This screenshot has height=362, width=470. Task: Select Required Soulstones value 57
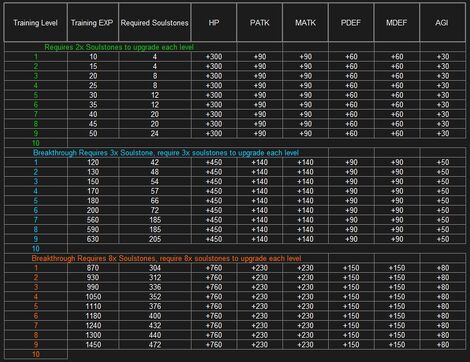coord(155,191)
